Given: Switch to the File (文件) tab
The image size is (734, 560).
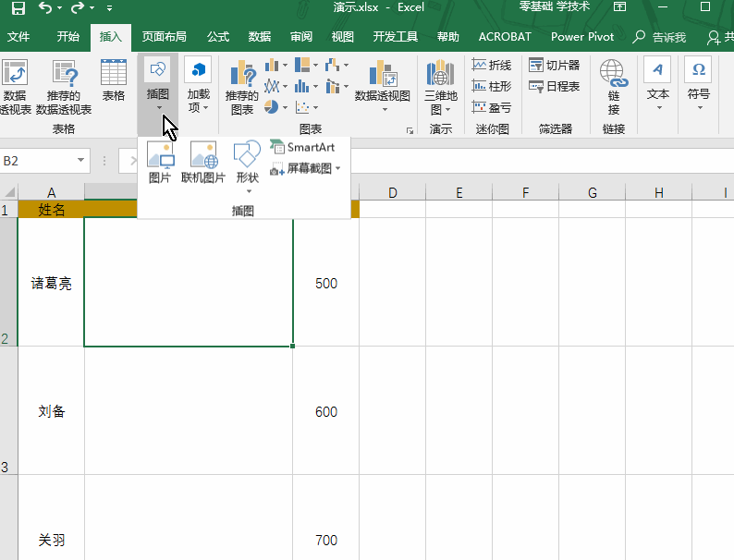Looking at the screenshot, I should pos(18,37).
